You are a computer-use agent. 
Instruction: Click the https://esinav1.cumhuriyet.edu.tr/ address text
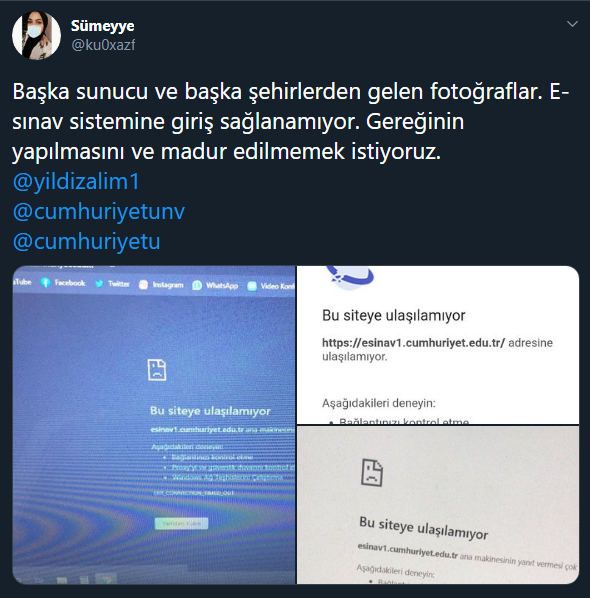click(x=413, y=343)
